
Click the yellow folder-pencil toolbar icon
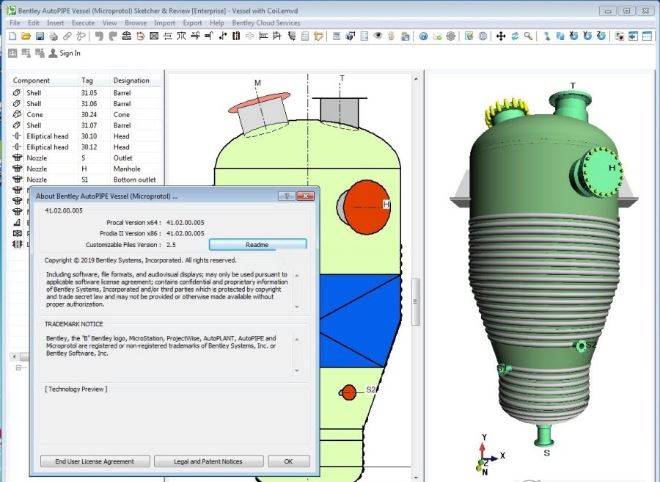tap(319, 36)
